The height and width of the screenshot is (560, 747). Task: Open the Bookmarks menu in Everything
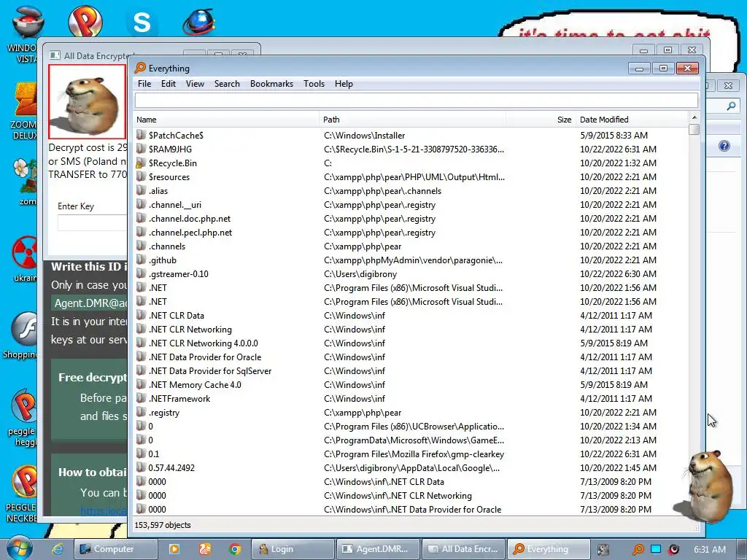[271, 84]
